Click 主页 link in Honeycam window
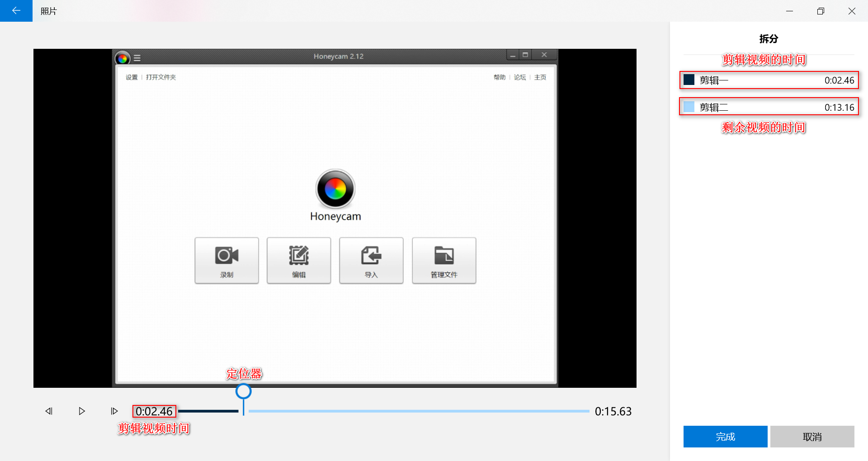This screenshot has width=868, height=461. [540, 77]
